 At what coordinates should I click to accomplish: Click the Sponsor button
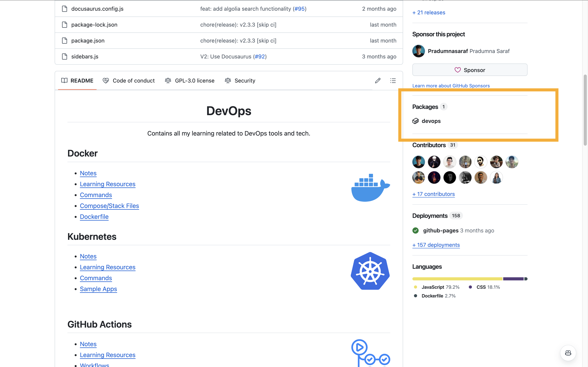tap(469, 70)
